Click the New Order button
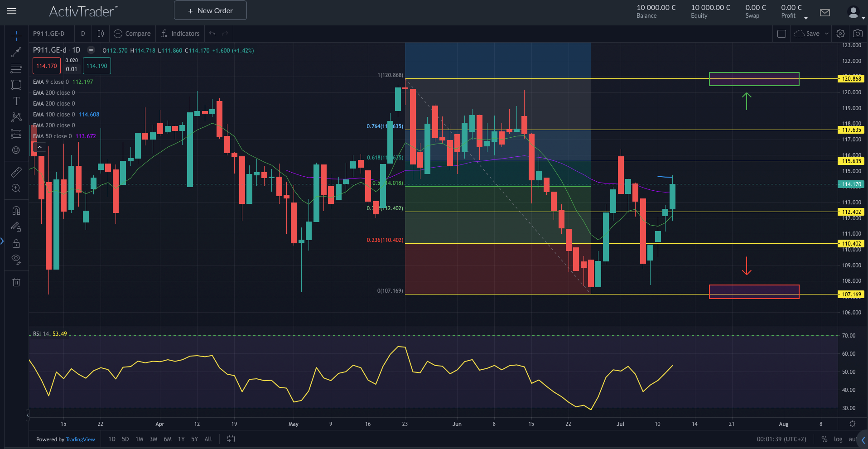 [x=210, y=10]
